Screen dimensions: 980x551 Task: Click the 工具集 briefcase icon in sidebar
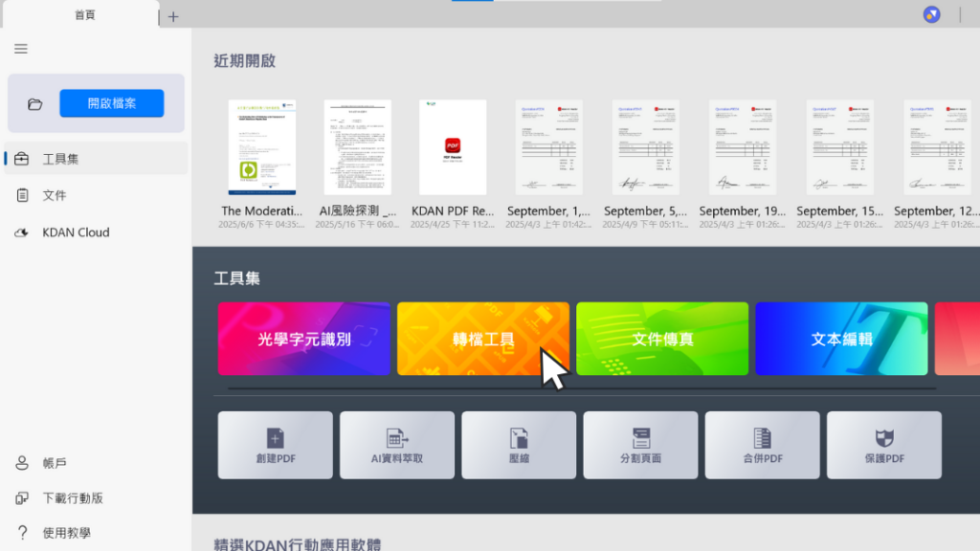[22, 159]
